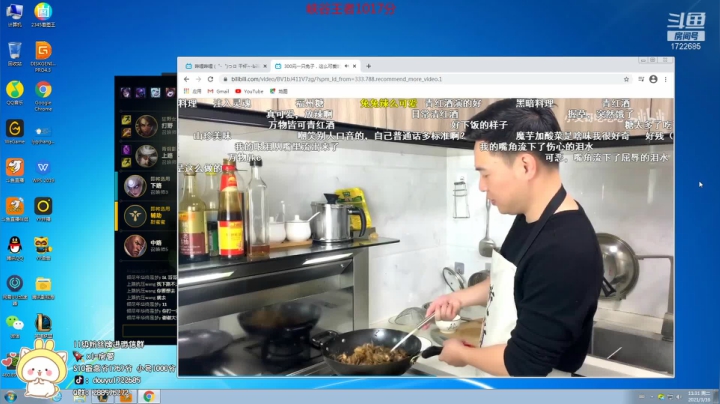This screenshot has height=404, width=720.
Task: Click the cooking video player
Action: click(x=426, y=237)
